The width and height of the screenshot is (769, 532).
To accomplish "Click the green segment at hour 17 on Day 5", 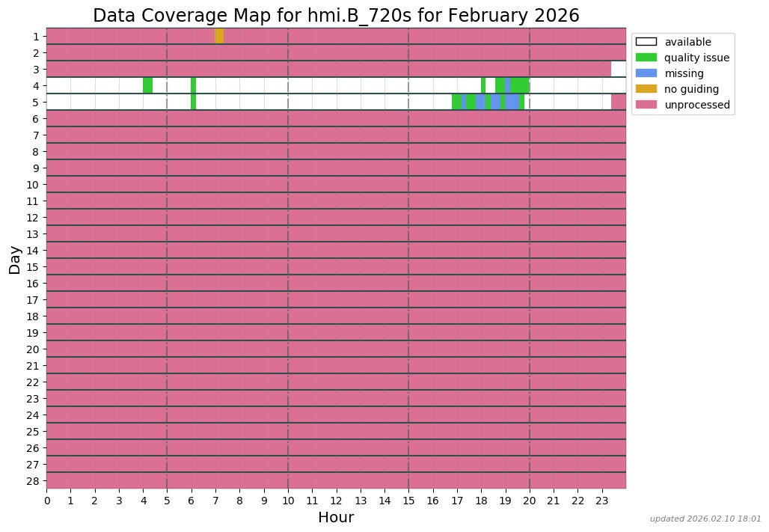I will [456, 102].
